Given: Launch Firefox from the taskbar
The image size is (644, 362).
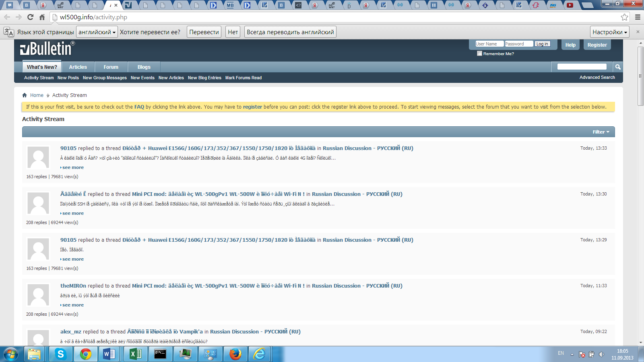Looking at the screenshot, I should click(235, 354).
